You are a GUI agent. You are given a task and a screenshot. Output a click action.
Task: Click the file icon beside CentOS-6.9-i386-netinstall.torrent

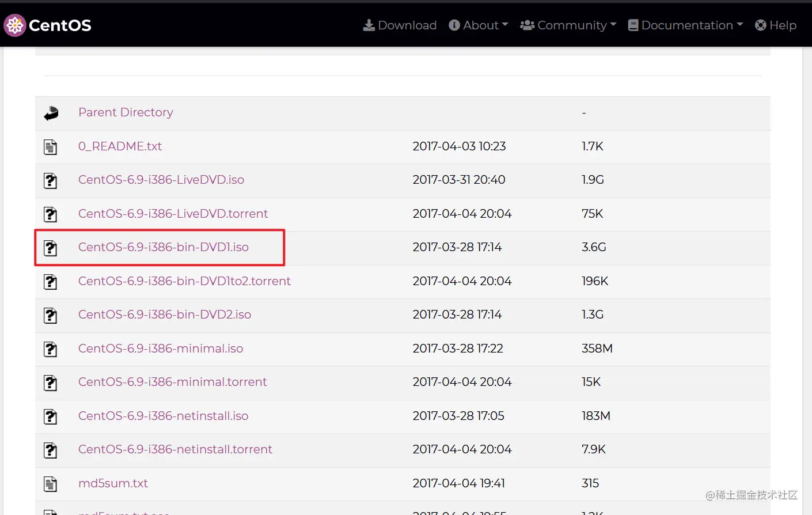click(x=51, y=450)
